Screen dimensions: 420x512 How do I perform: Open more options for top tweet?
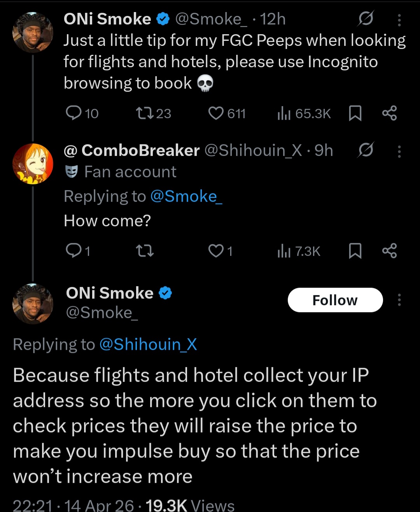point(399,19)
